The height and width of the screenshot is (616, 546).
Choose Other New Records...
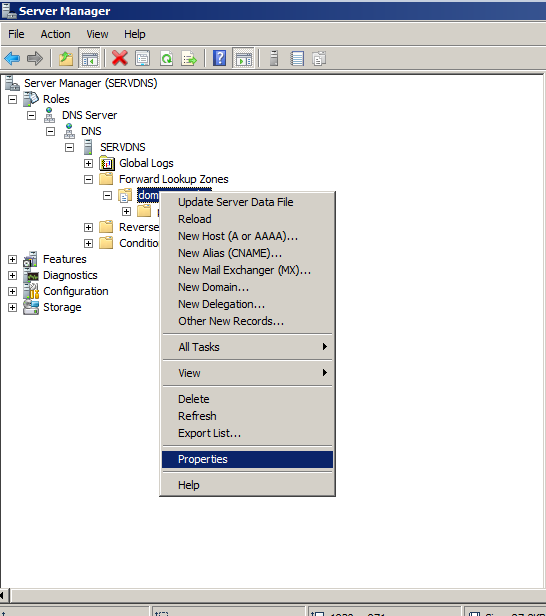point(247,321)
